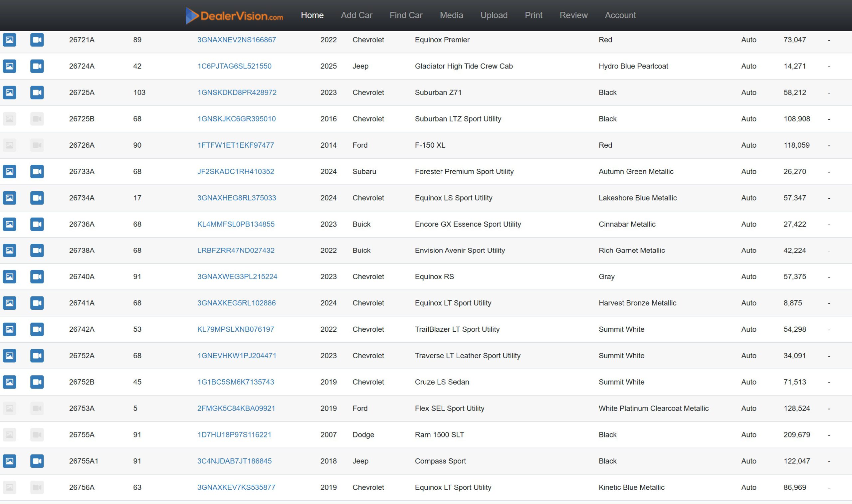Open VIN 3C4NJDAB7JT186845 link
Image resolution: width=852 pixels, height=504 pixels.
pyautogui.click(x=234, y=461)
